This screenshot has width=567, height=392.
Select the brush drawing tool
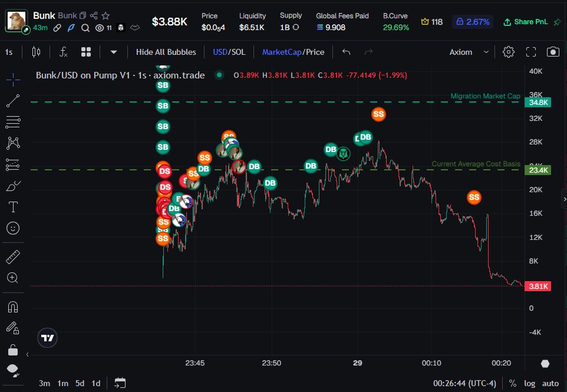tap(13, 186)
